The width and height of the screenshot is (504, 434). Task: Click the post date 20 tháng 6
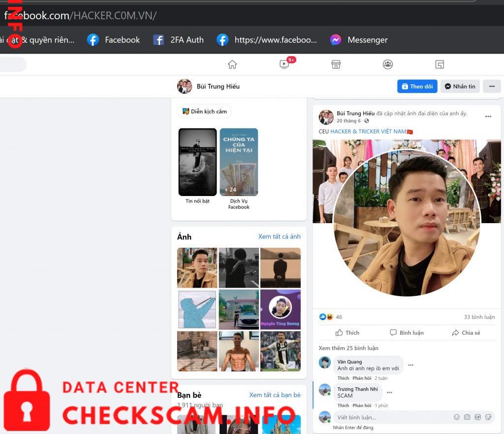(x=348, y=121)
